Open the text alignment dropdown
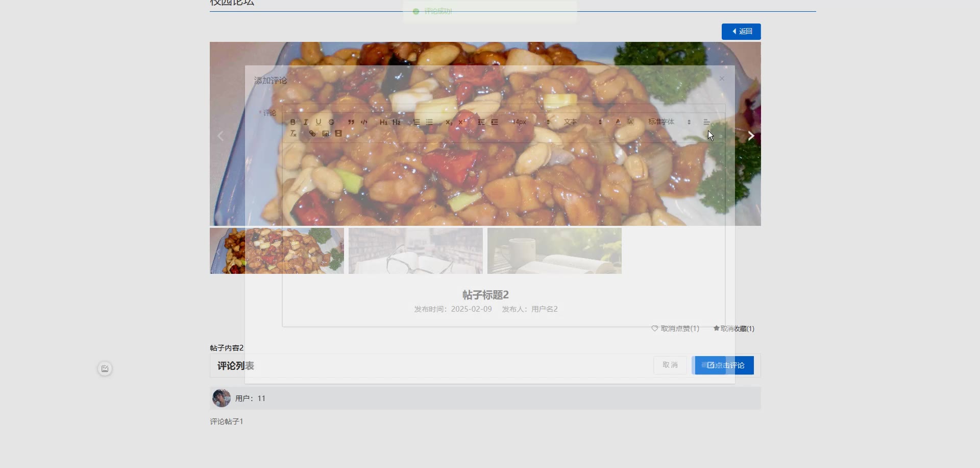The height and width of the screenshot is (468, 980). pos(706,122)
